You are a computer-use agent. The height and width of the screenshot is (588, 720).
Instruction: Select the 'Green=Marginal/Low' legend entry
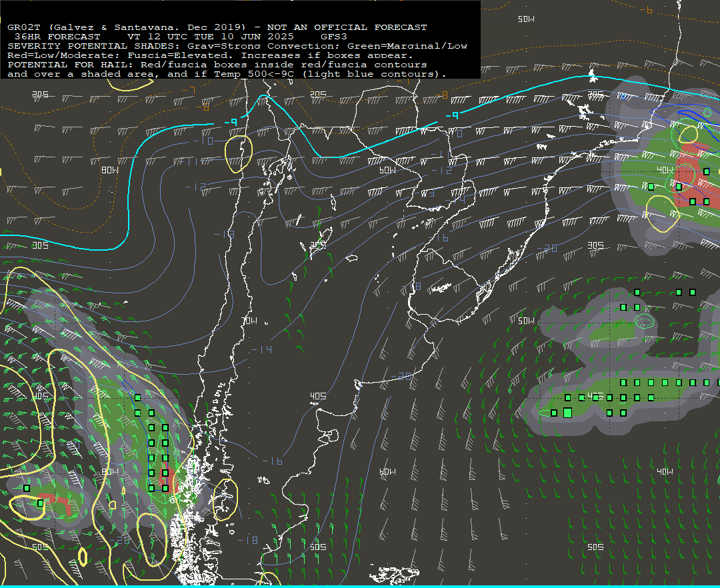(x=407, y=46)
